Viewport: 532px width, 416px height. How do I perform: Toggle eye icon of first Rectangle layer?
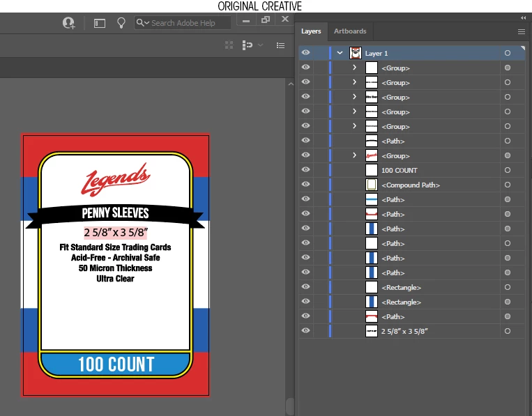(305, 286)
